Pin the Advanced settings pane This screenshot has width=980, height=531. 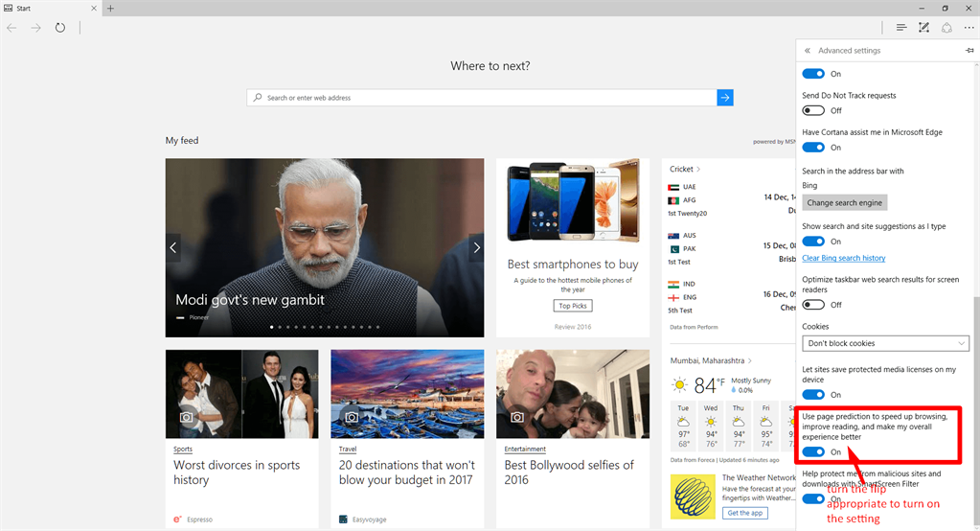(969, 50)
